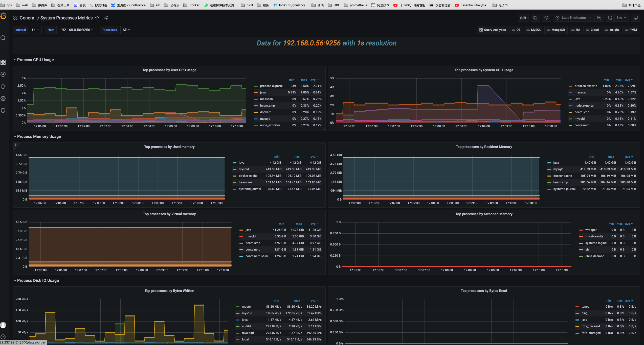Screen dimensions: 644x345
Task: Open the Query Analytics link
Action: point(493,30)
